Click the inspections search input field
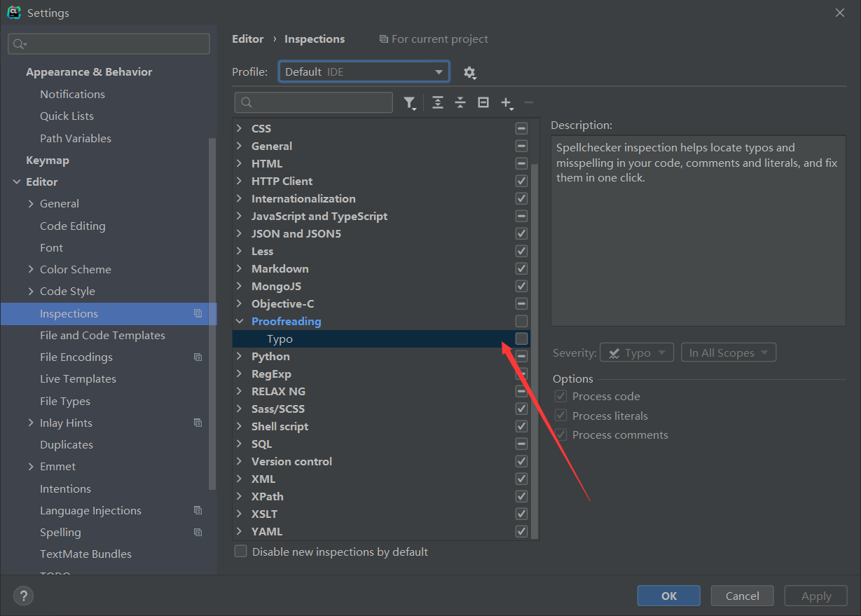Image resolution: width=861 pixels, height=616 pixels. [x=314, y=102]
